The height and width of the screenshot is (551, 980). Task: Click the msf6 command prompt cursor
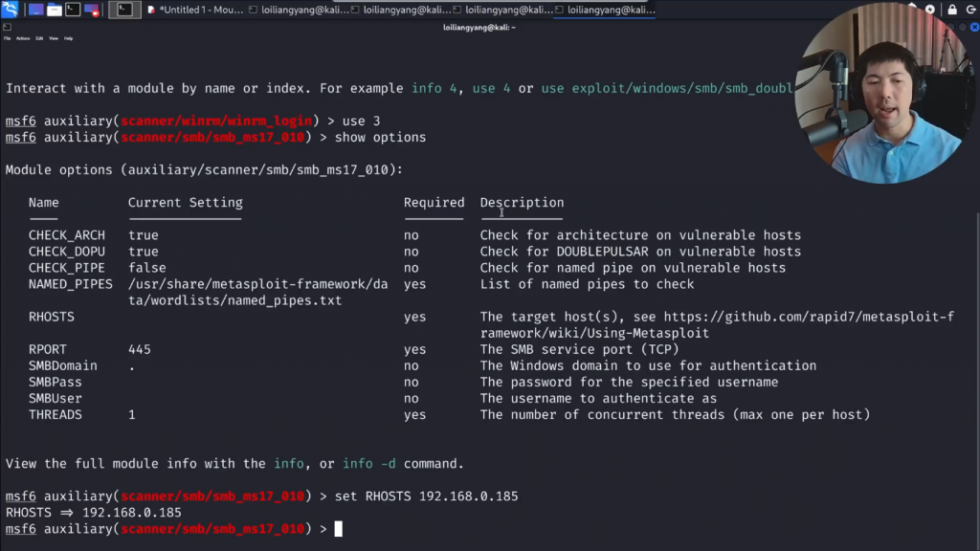(338, 529)
